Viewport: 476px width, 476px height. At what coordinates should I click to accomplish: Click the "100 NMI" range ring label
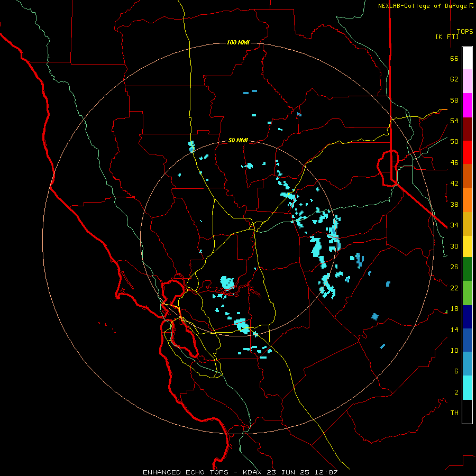point(238,42)
